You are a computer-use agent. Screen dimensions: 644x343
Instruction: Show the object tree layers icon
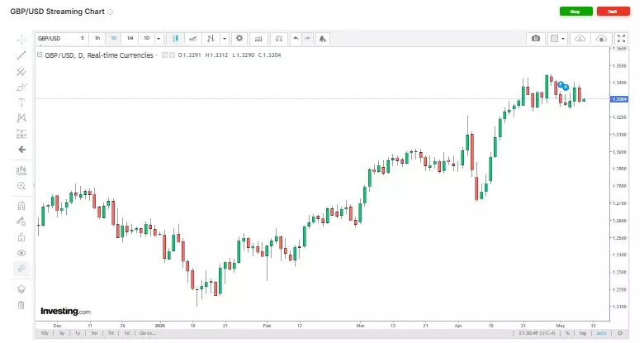pyautogui.click(x=21, y=289)
